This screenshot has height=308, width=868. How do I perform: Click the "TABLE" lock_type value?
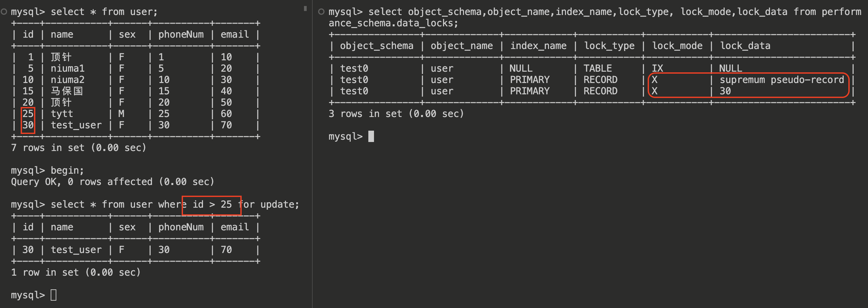click(597, 68)
